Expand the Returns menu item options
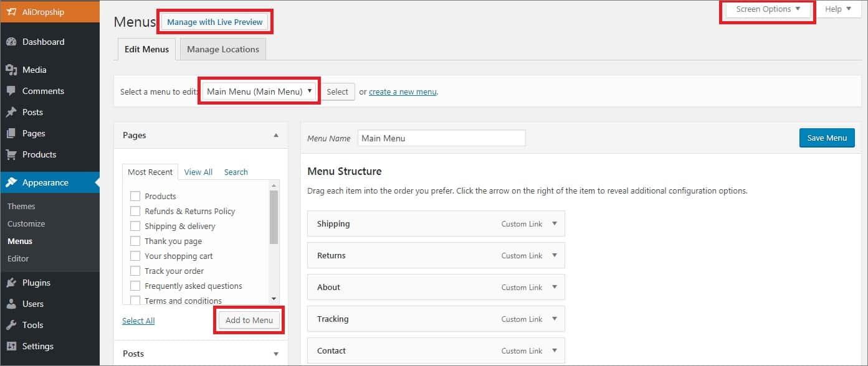 coord(555,255)
